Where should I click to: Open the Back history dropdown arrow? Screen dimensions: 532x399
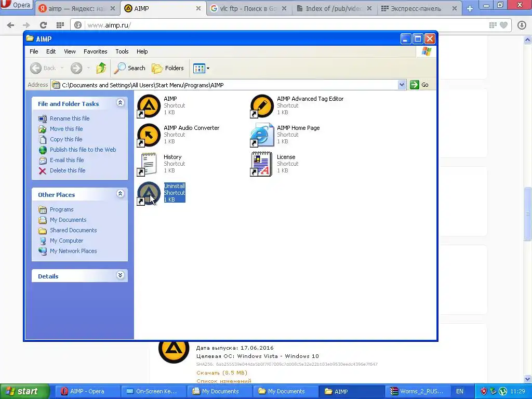click(x=62, y=68)
